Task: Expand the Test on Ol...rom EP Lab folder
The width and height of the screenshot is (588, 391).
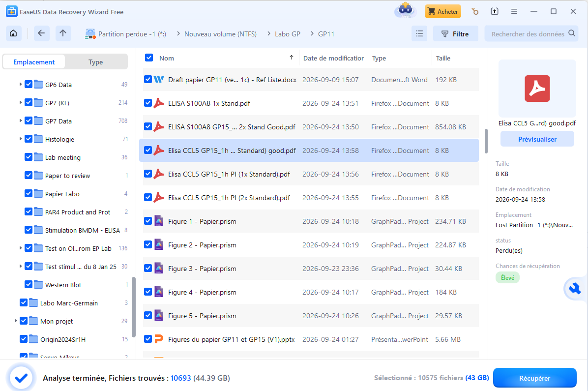Action: [20, 248]
